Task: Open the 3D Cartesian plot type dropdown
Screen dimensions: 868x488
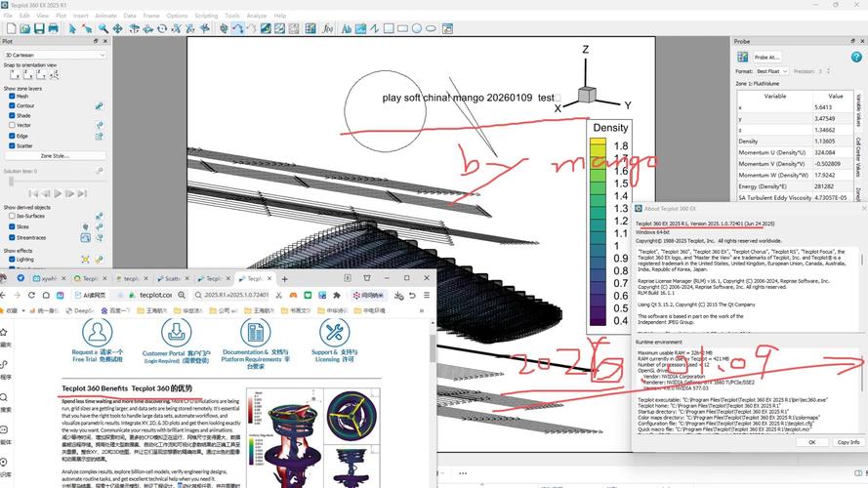Action: [x=55, y=55]
